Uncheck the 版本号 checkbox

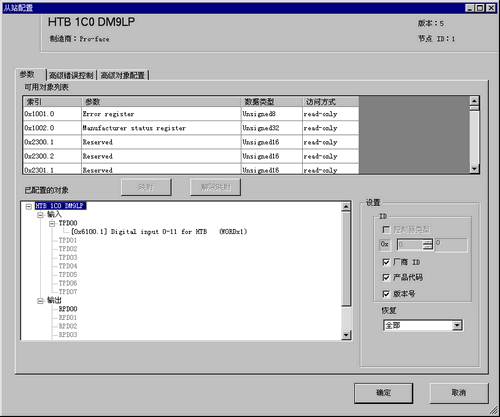pyautogui.click(x=386, y=294)
